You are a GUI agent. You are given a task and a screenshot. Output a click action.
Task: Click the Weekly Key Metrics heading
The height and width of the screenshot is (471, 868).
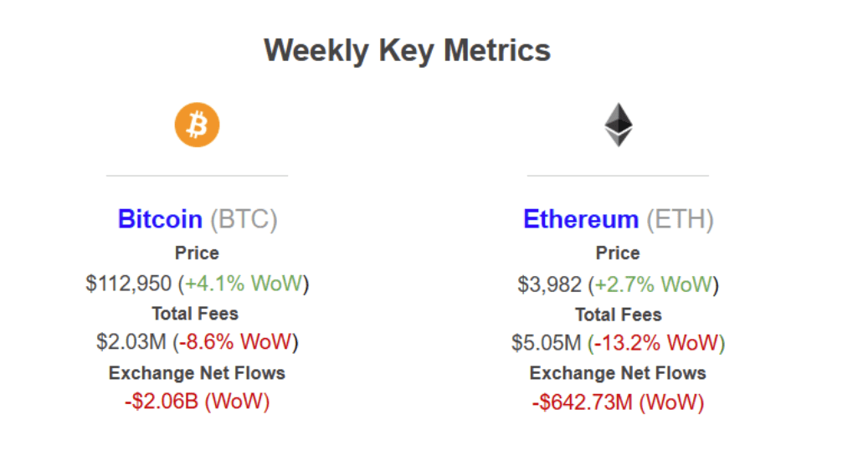click(x=408, y=50)
